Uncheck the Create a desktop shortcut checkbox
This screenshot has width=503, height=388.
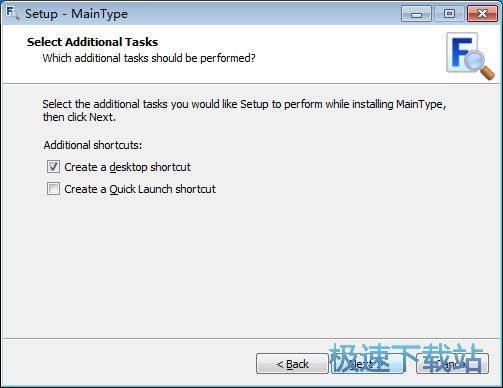pos(53,167)
